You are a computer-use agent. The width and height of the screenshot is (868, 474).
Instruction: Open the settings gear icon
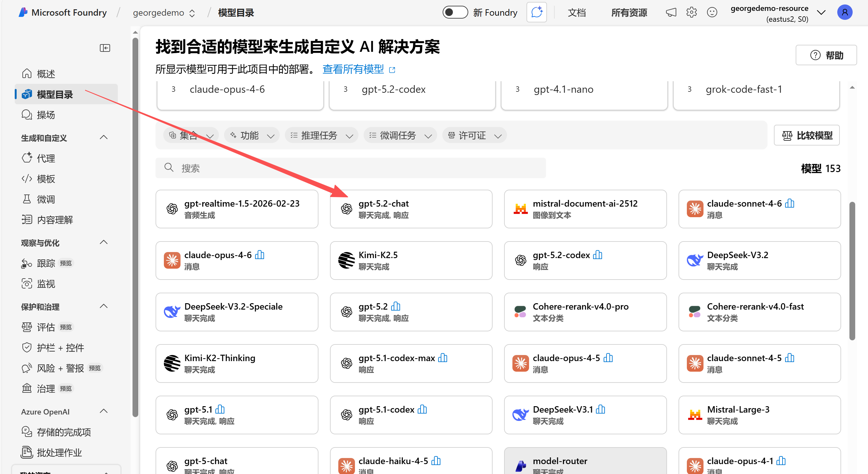click(x=691, y=12)
